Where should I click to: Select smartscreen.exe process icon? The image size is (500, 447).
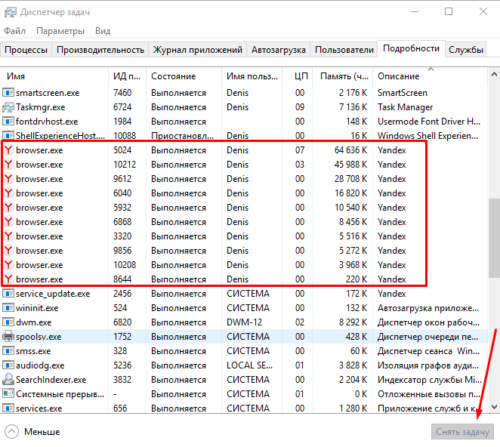point(8,93)
